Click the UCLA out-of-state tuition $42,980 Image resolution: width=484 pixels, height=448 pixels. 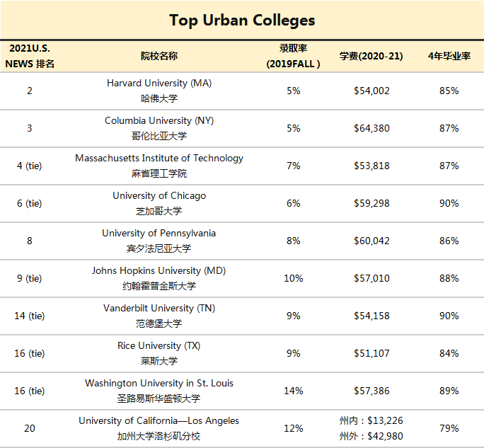click(x=371, y=435)
